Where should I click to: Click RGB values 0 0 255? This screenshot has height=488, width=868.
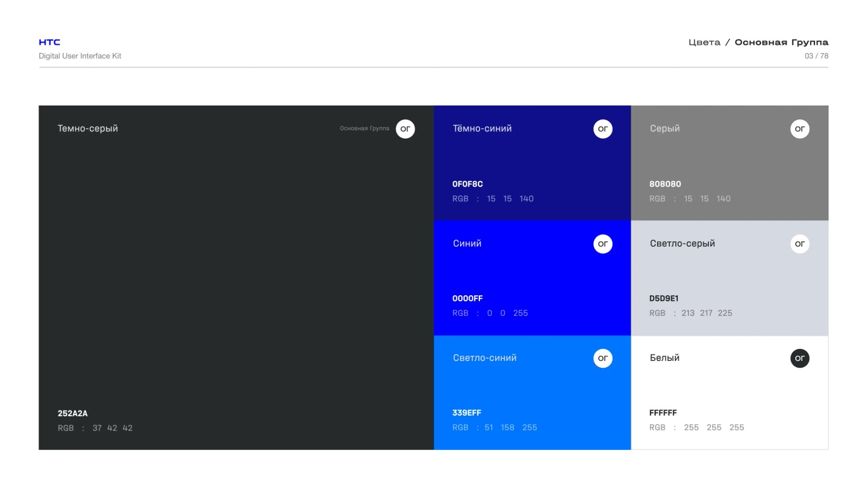point(507,313)
